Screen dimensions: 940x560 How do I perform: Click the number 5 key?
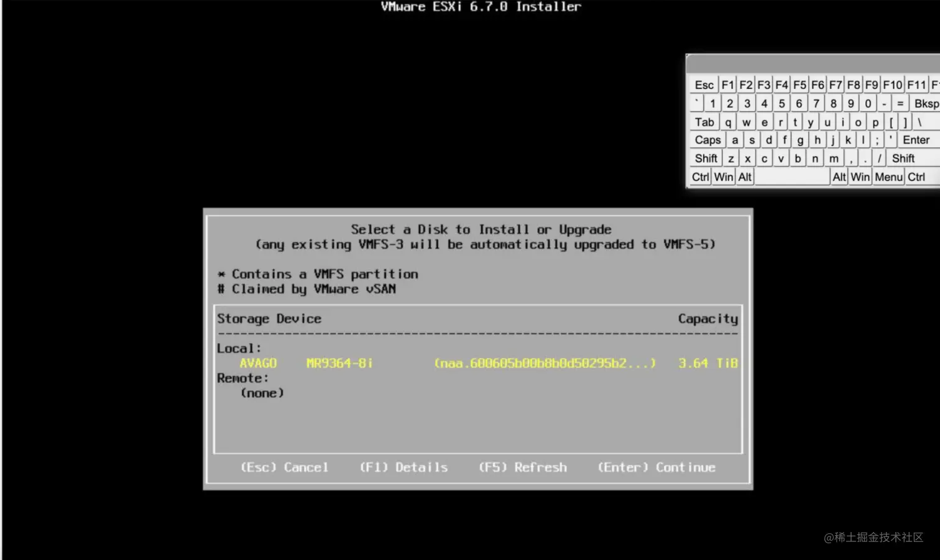[x=781, y=103]
